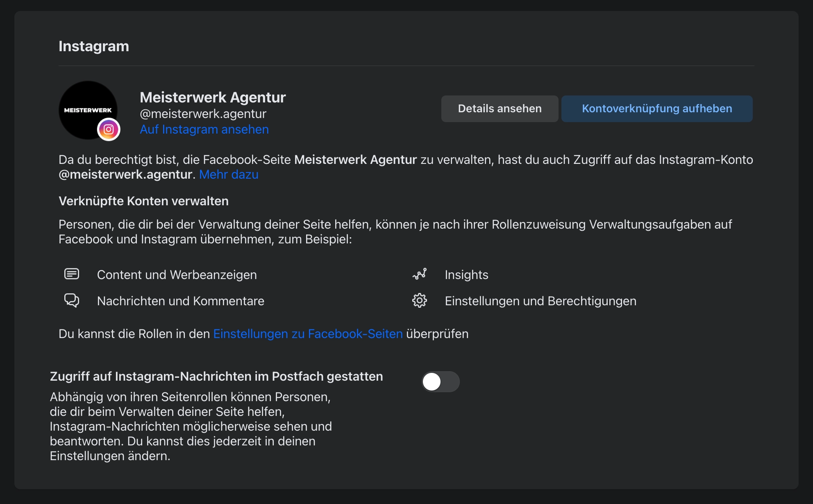The width and height of the screenshot is (813, 504).
Task: Open Einstellungen zu Facebook-Seiten link
Action: 308,334
